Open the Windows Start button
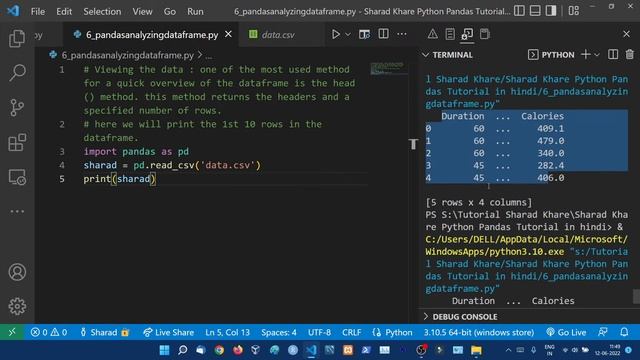This screenshot has height=360, width=640. click(164, 350)
